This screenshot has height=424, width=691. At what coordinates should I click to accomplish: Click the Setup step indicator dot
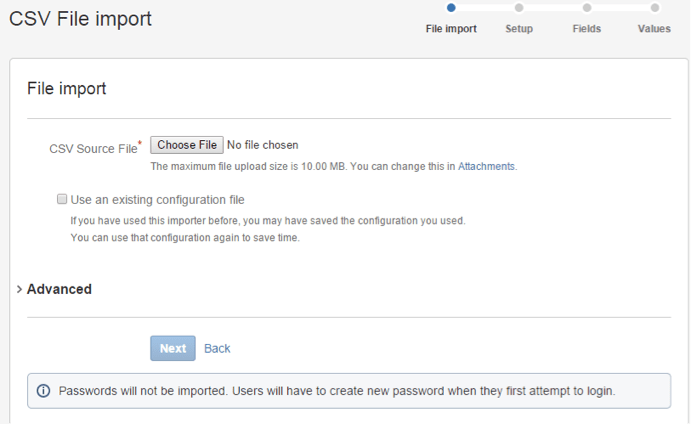click(519, 7)
